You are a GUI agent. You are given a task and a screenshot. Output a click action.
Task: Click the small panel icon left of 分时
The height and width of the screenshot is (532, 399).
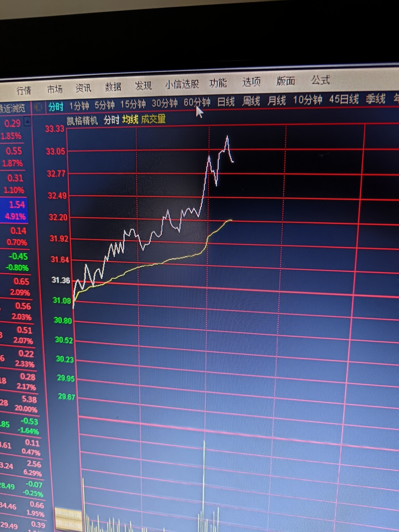(38, 108)
